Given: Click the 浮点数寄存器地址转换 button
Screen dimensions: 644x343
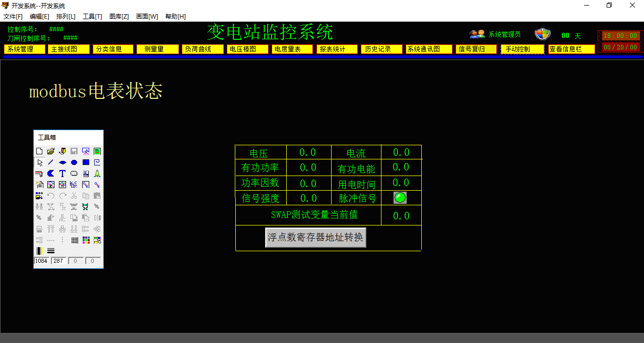Looking at the screenshot, I should coord(315,237).
